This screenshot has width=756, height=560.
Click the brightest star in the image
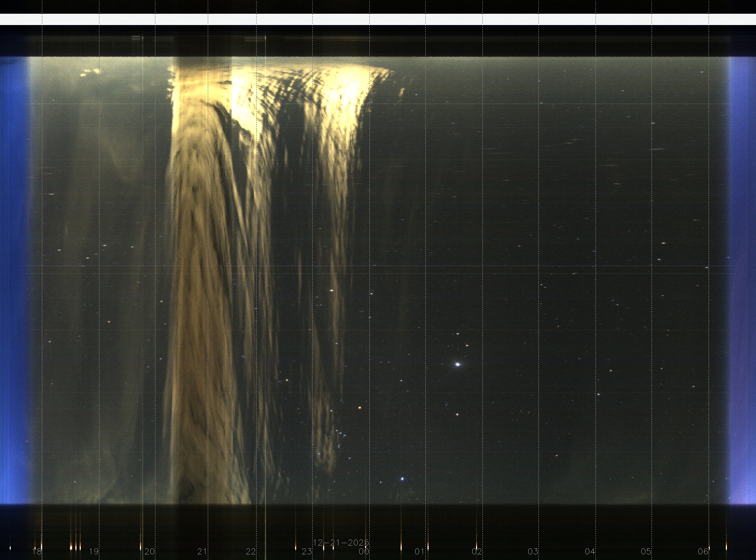[x=458, y=365]
